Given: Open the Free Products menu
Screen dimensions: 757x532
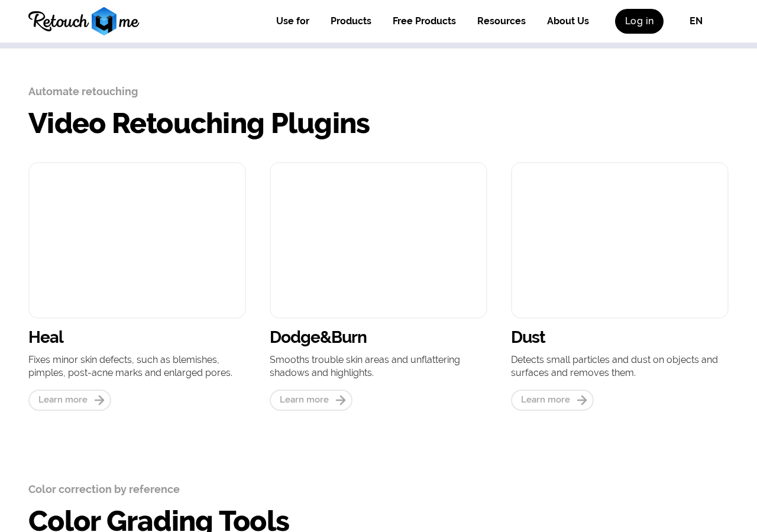Looking at the screenshot, I should click(x=424, y=21).
